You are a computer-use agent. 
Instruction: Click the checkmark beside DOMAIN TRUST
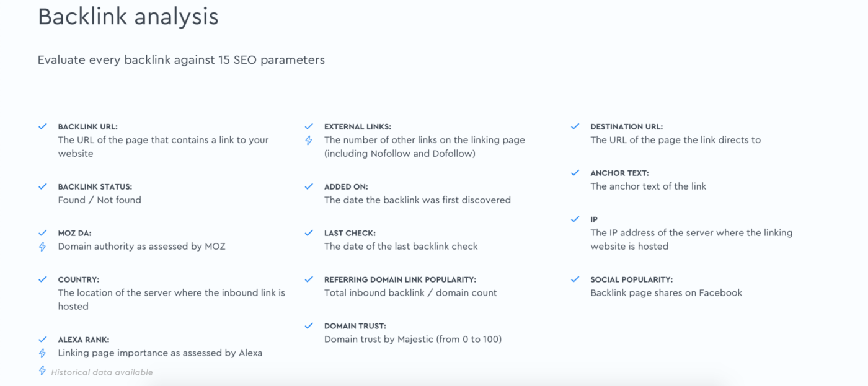[309, 326]
